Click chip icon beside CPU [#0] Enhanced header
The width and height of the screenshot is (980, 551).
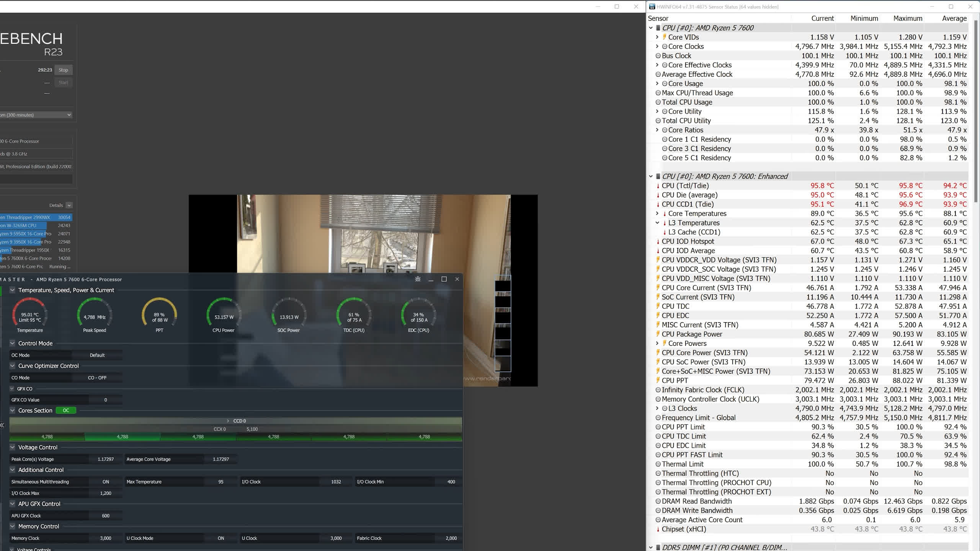pos(658,176)
